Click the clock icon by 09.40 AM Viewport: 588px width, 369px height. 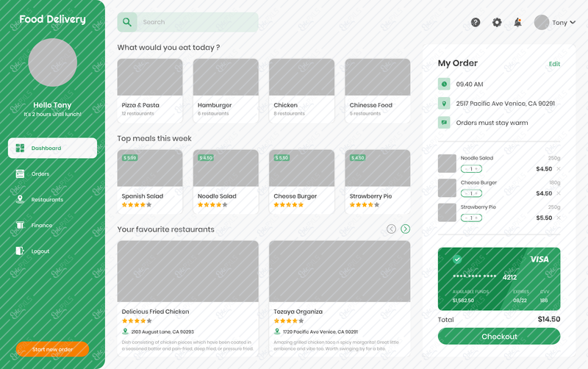[x=444, y=84]
